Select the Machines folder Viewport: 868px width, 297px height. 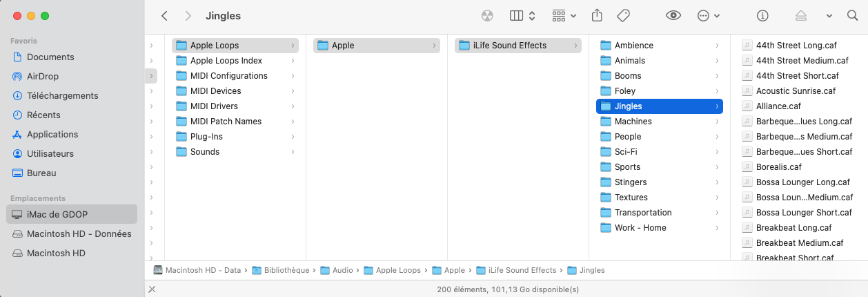coord(660,122)
